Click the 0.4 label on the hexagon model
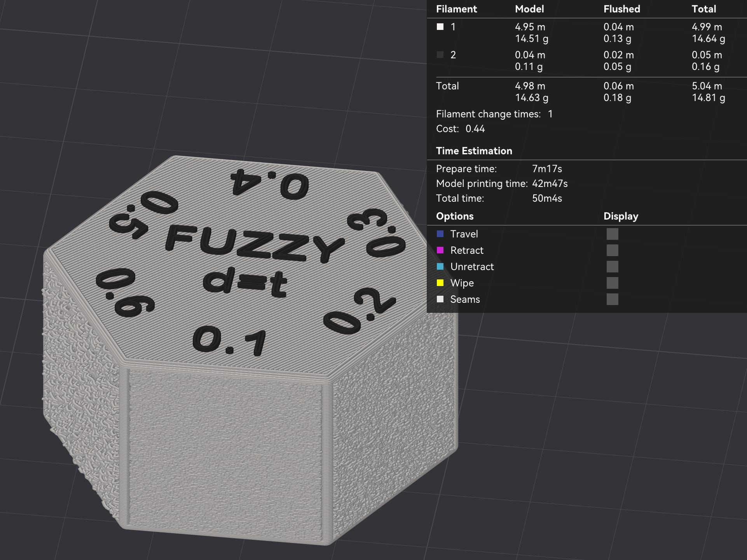The height and width of the screenshot is (560, 747). coord(270,184)
